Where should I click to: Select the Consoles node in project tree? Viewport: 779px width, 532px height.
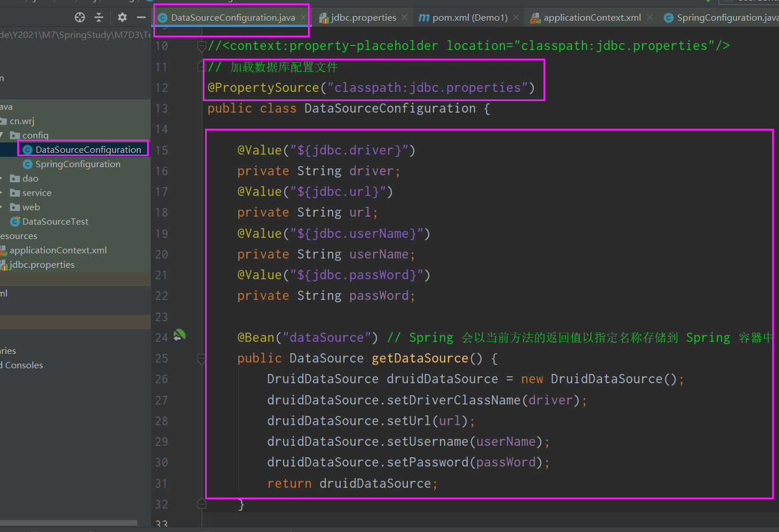22,365
